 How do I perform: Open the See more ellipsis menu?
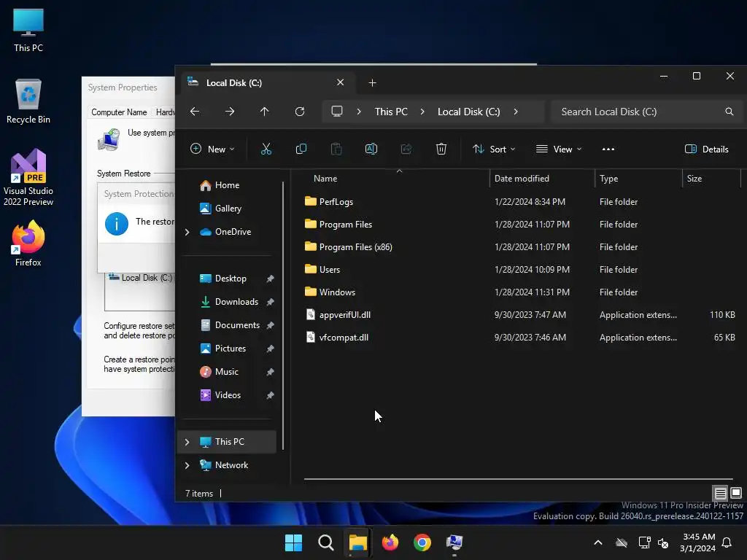(x=608, y=149)
